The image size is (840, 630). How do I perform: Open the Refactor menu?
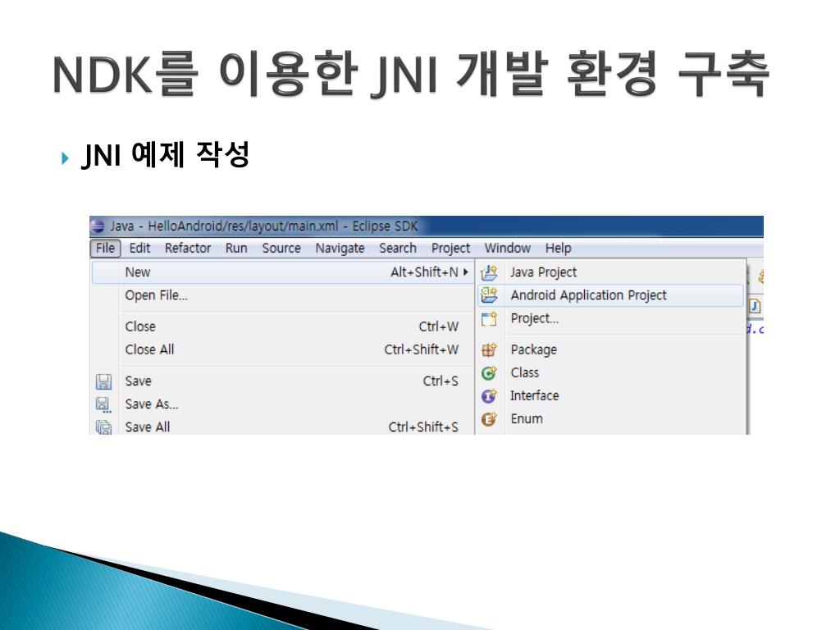coord(188,248)
